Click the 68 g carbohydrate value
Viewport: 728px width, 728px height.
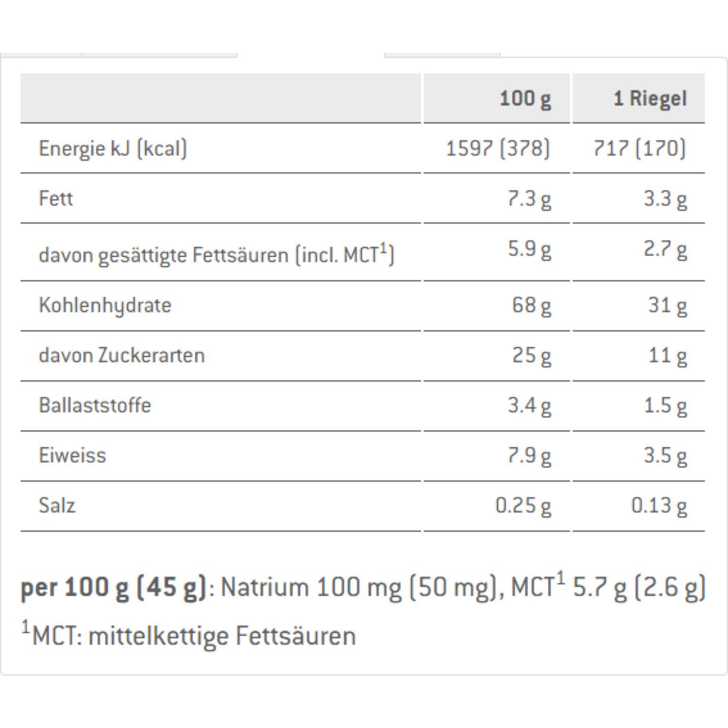pos(531,305)
